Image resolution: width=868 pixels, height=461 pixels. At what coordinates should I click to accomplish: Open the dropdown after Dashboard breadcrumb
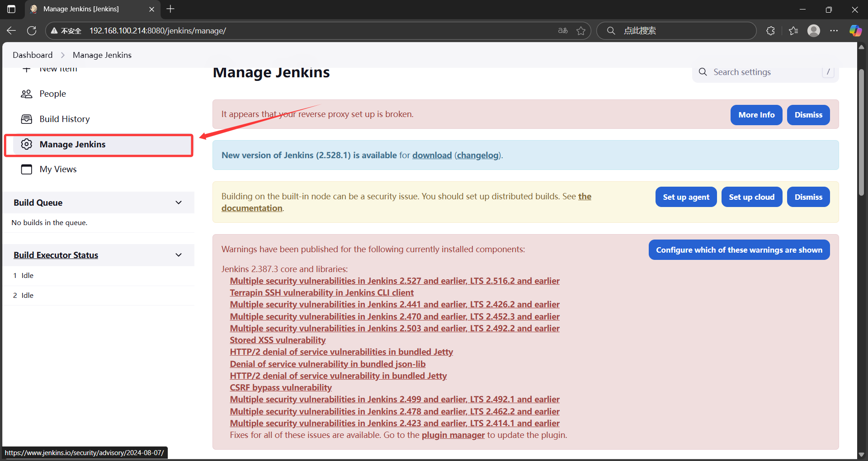[x=62, y=55]
